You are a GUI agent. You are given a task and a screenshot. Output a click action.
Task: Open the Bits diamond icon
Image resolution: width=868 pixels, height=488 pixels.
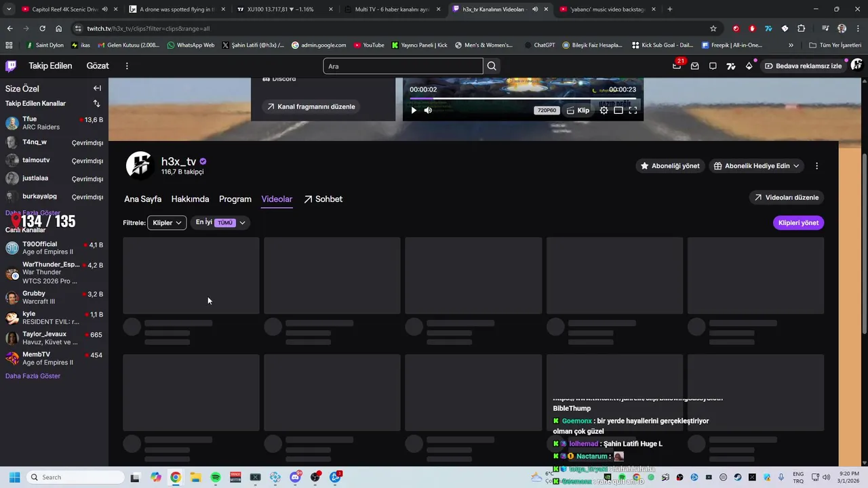click(x=749, y=66)
